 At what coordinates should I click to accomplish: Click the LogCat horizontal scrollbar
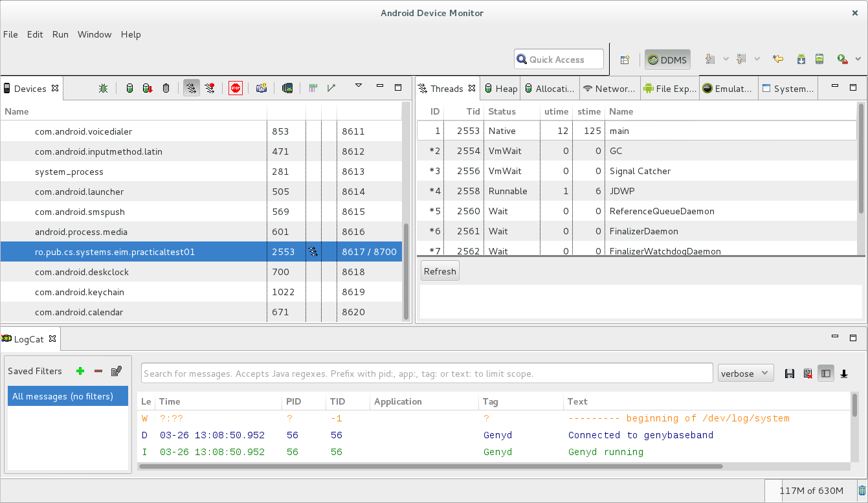430,466
